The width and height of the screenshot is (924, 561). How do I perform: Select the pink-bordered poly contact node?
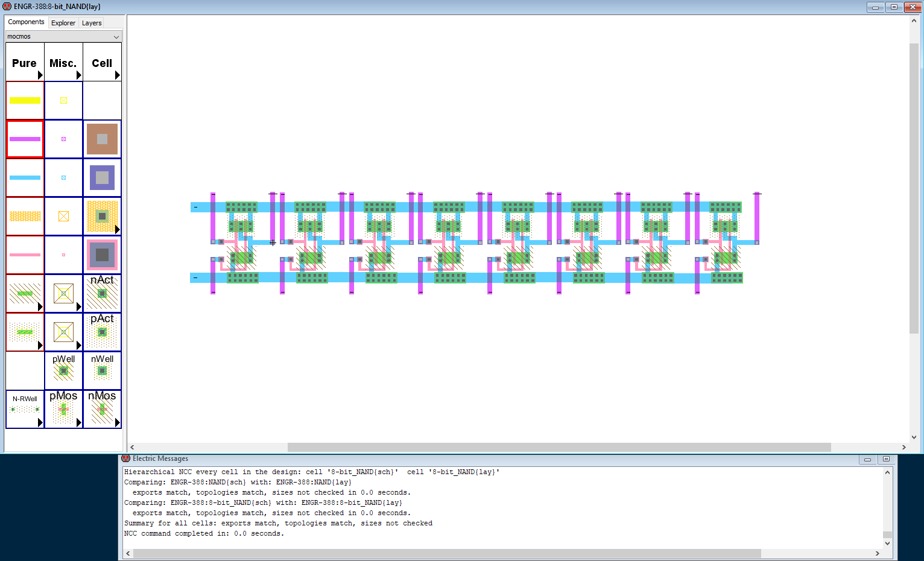[102, 255]
